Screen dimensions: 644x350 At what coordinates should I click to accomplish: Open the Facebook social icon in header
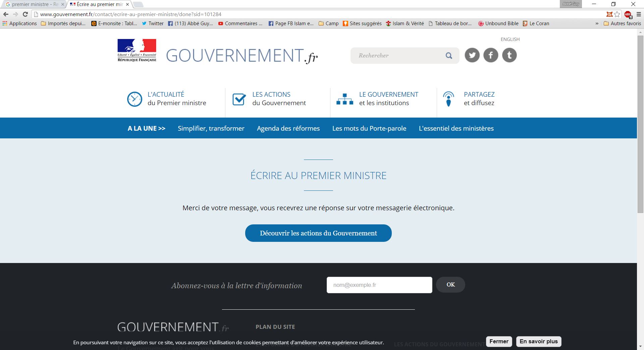point(491,55)
